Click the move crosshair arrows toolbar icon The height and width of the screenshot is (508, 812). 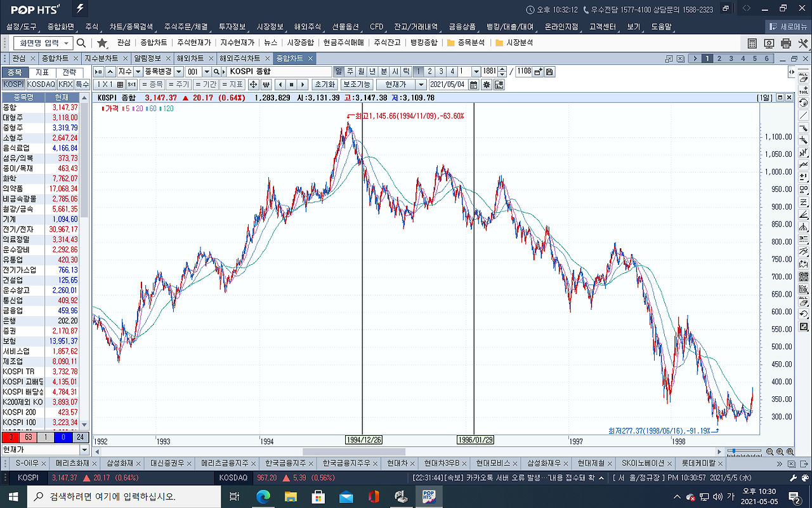(253, 84)
